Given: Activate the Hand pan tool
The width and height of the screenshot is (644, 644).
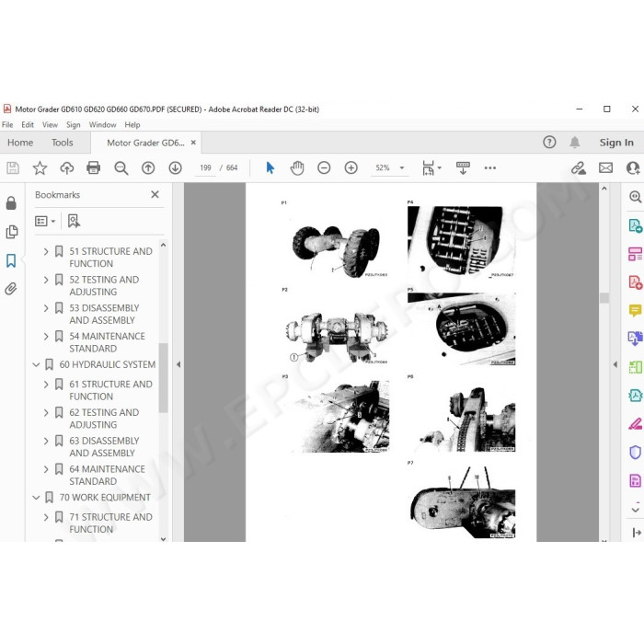Looking at the screenshot, I should 297,167.
